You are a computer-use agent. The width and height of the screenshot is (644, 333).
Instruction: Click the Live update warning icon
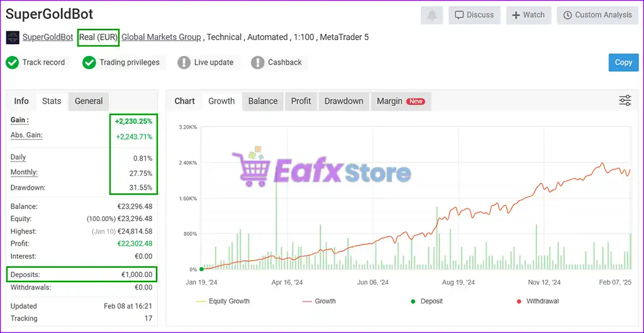tap(184, 62)
